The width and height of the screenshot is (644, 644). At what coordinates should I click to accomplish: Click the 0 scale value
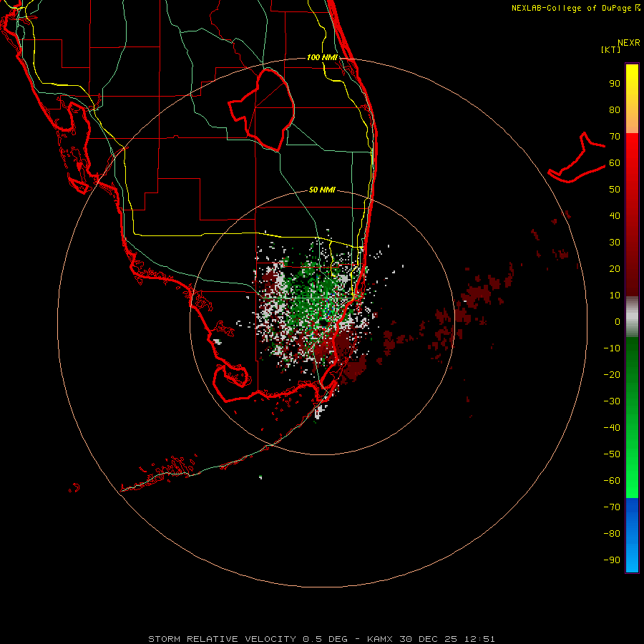pos(618,322)
